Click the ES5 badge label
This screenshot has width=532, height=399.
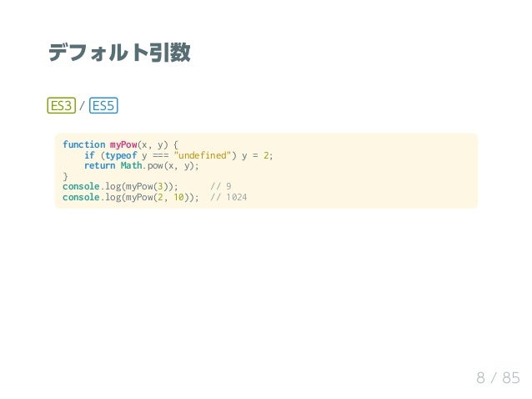click(103, 105)
